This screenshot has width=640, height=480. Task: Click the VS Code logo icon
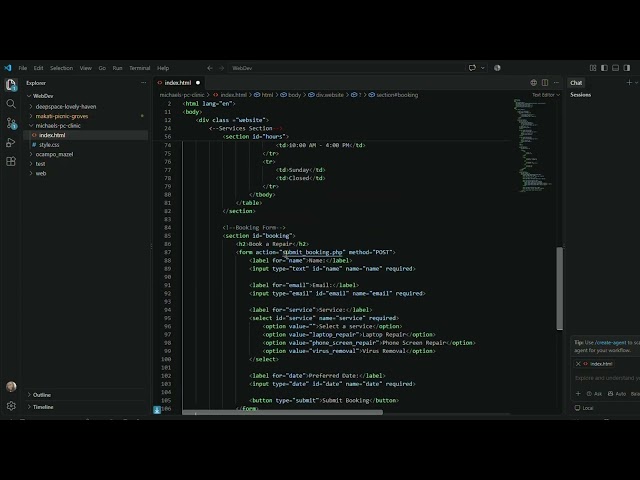(8, 68)
